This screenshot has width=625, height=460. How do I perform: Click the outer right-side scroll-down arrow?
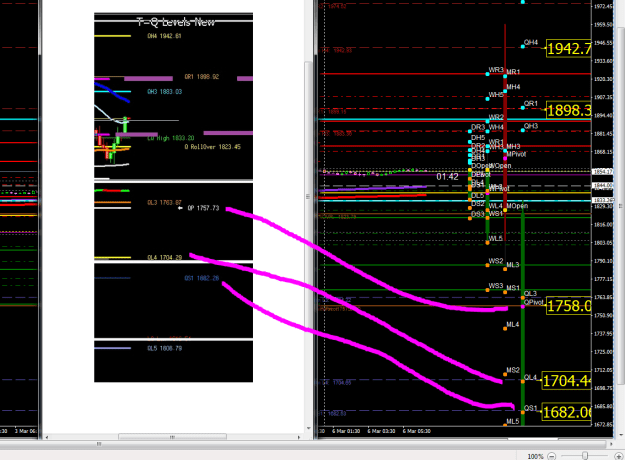point(621,435)
